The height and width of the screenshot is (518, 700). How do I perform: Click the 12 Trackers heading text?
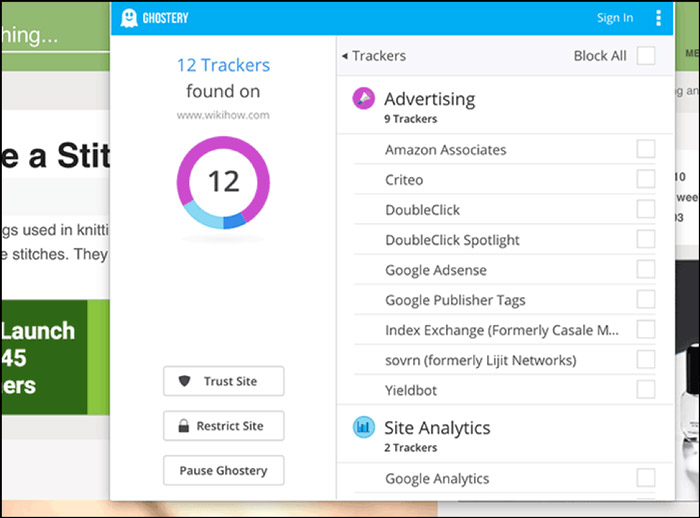[223, 65]
